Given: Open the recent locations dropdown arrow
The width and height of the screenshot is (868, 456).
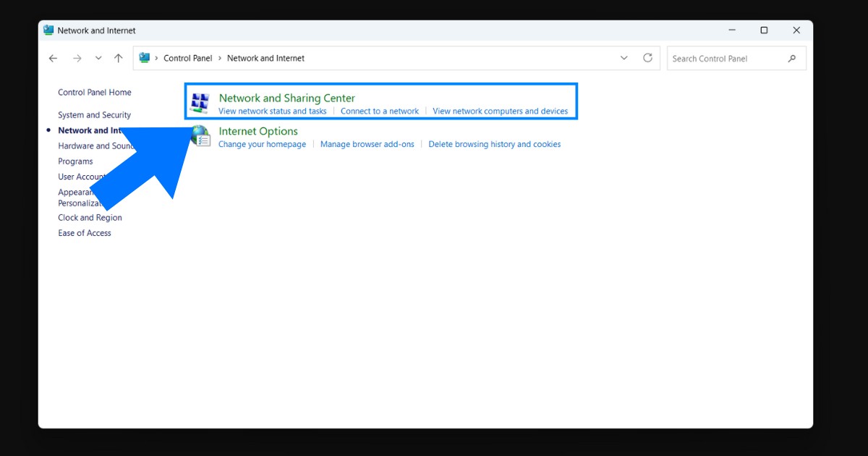Looking at the screenshot, I should point(98,58).
